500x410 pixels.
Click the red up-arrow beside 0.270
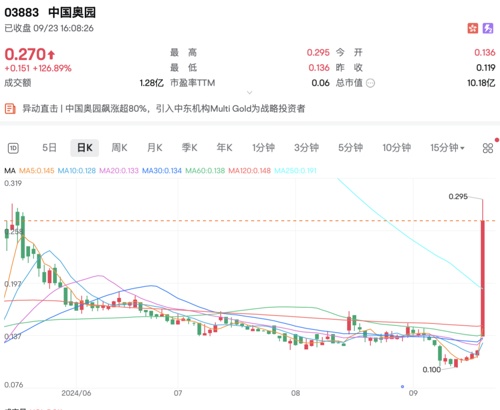pyautogui.click(x=51, y=54)
